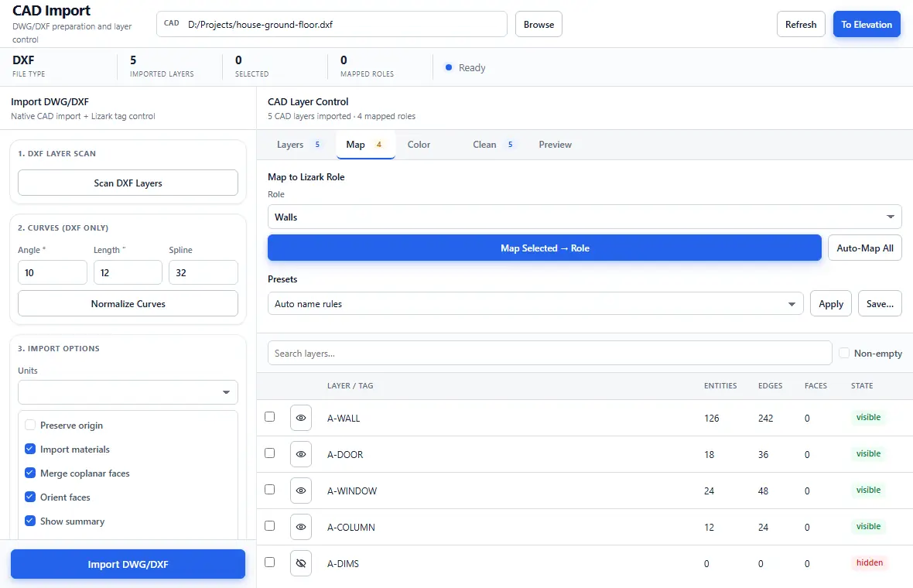Click the ENTITIES column header
913x588 pixels.
[x=720, y=386]
